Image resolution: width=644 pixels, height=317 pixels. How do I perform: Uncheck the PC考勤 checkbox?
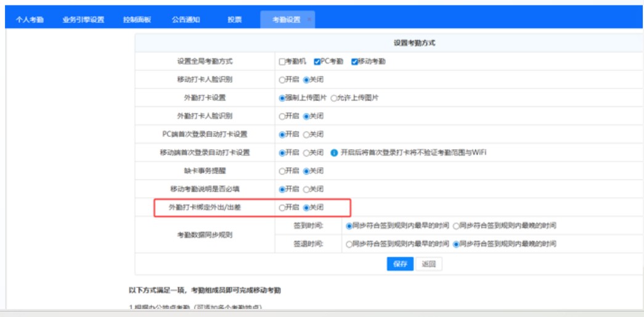point(317,62)
